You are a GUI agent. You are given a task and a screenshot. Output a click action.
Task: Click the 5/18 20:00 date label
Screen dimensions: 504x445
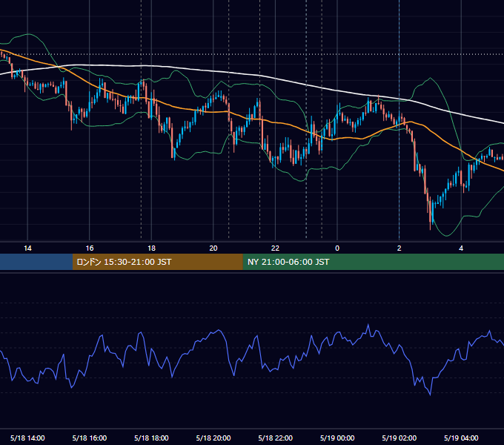pos(213,438)
